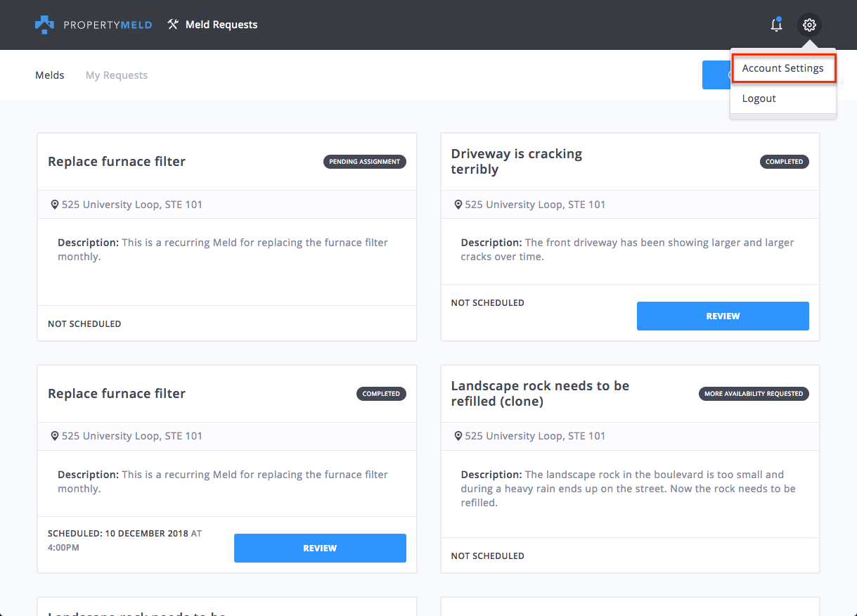Click the Meld Requests tools icon
The image size is (857, 616).
tap(173, 25)
